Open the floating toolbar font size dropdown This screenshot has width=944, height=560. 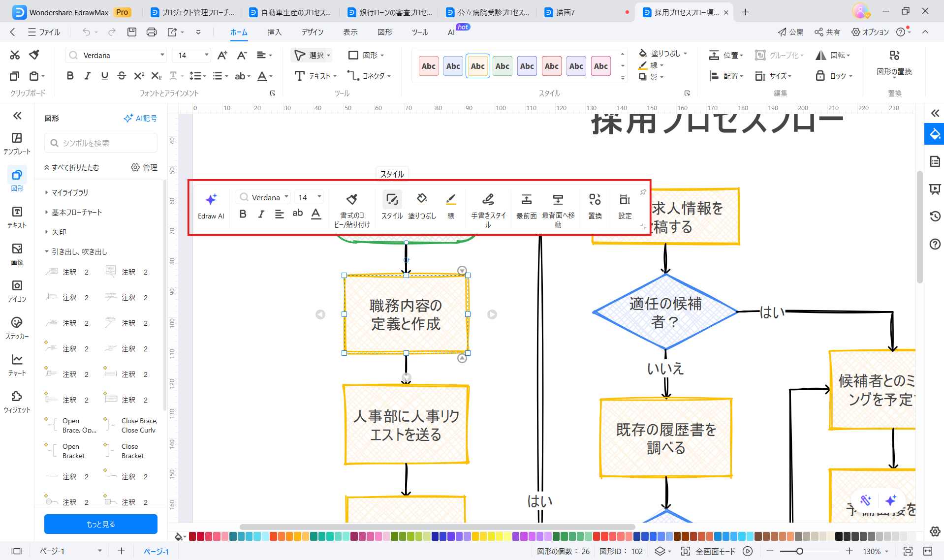tap(319, 197)
